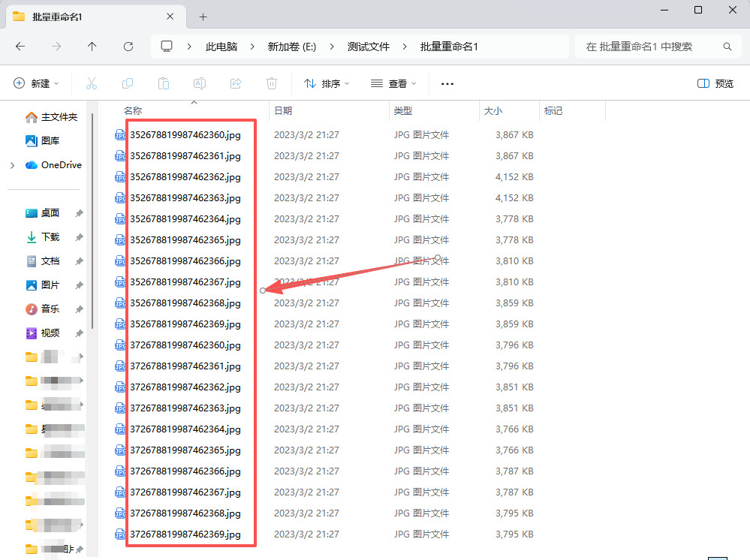Open a new tab with plus button
This screenshot has height=560, width=750.
pyautogui.click(x=203, y=17)
